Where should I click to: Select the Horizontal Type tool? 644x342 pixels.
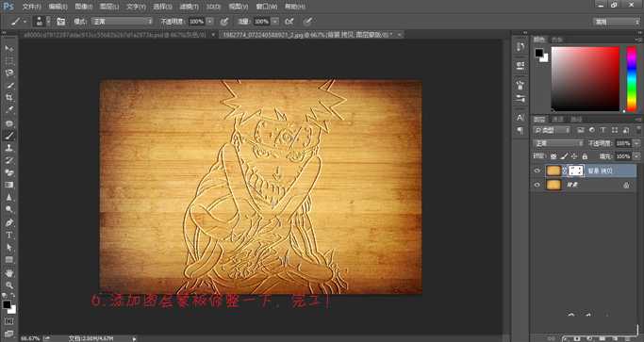pos(8,236)
